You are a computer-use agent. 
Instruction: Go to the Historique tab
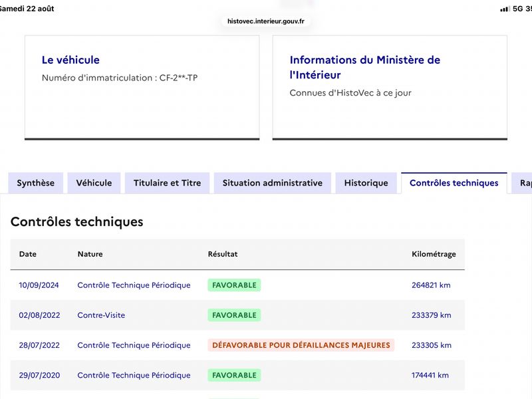coord(366,183)
